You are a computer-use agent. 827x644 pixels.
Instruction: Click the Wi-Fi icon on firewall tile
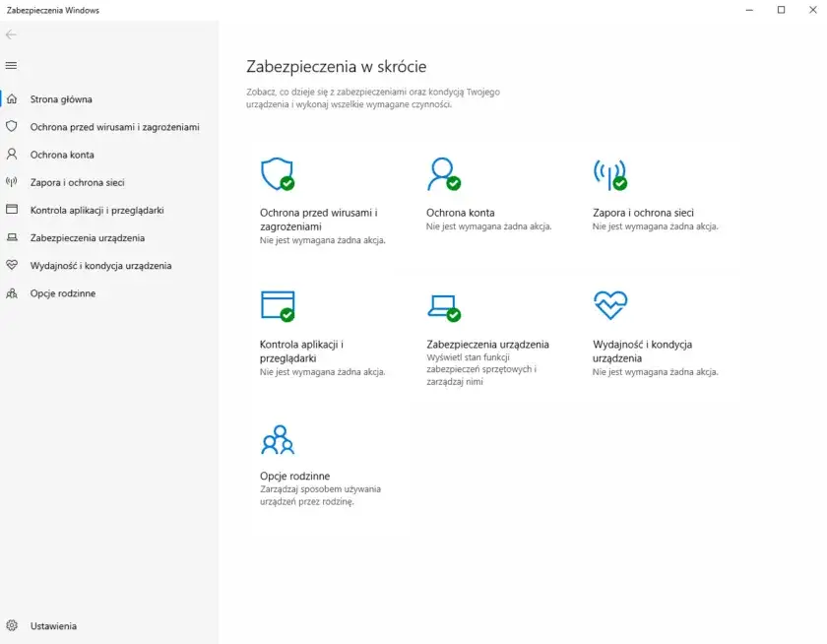click(609, 174)
